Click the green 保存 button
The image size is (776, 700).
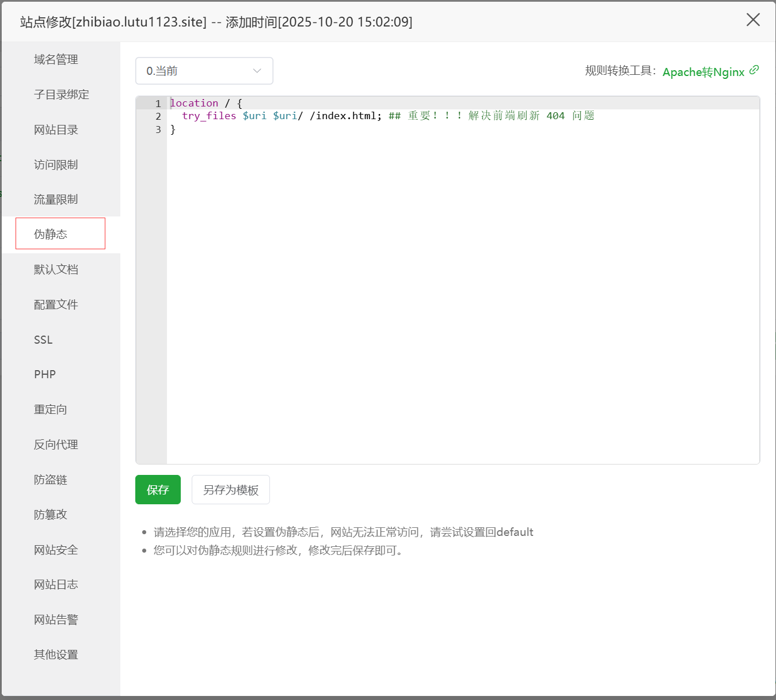click(x=158, y=490)
